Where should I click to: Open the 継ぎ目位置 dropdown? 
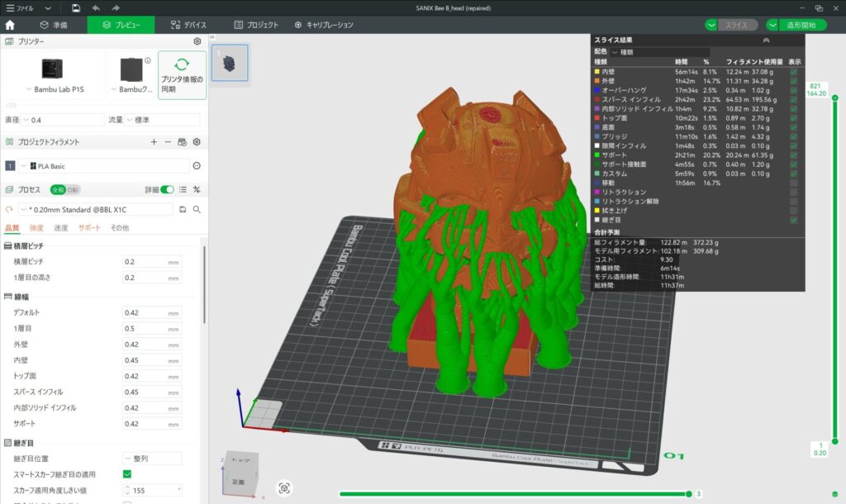click(152, 458)
